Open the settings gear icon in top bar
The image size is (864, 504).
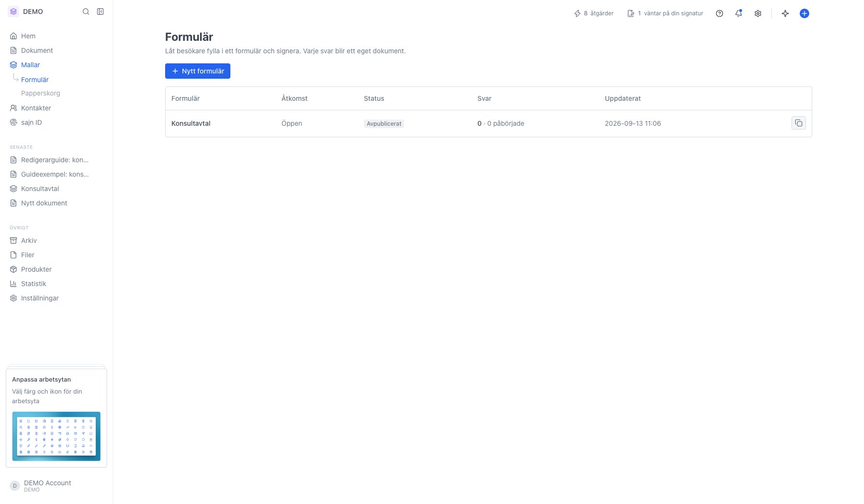pos(758,13)
